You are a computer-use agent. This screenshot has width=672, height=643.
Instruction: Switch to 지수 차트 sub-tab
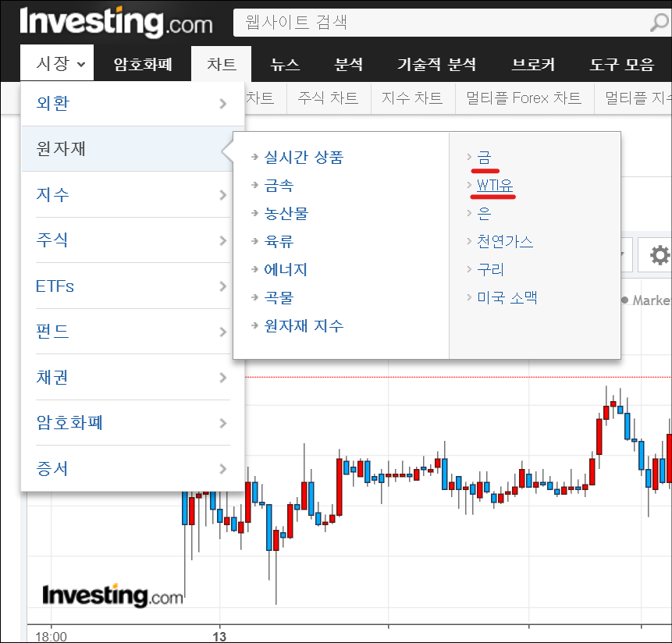412,98
